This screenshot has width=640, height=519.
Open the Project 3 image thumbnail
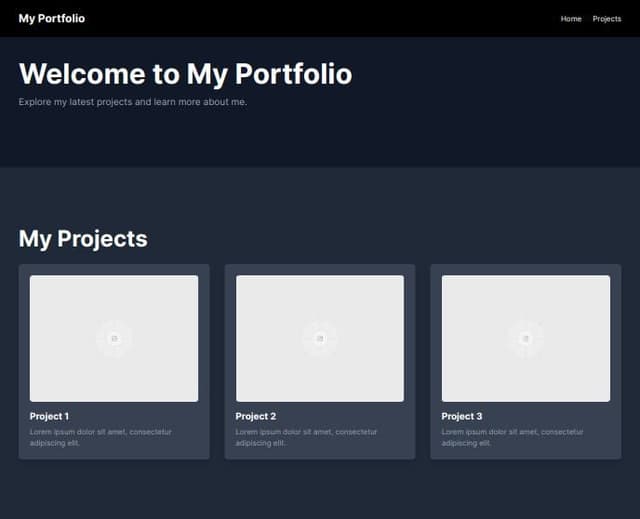(526, 338)
